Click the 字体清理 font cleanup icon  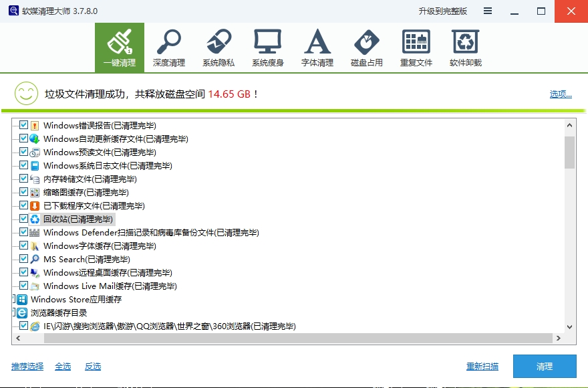[317, 47]
